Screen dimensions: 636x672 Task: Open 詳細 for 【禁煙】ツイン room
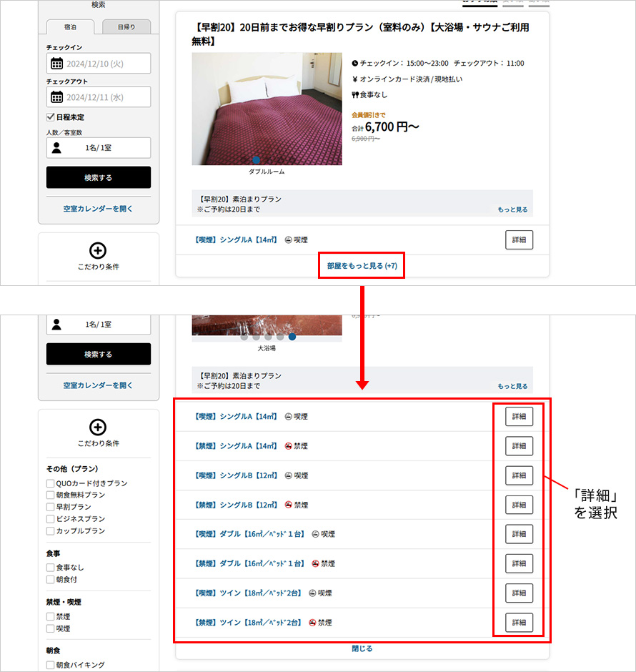(x=519, y=622)
